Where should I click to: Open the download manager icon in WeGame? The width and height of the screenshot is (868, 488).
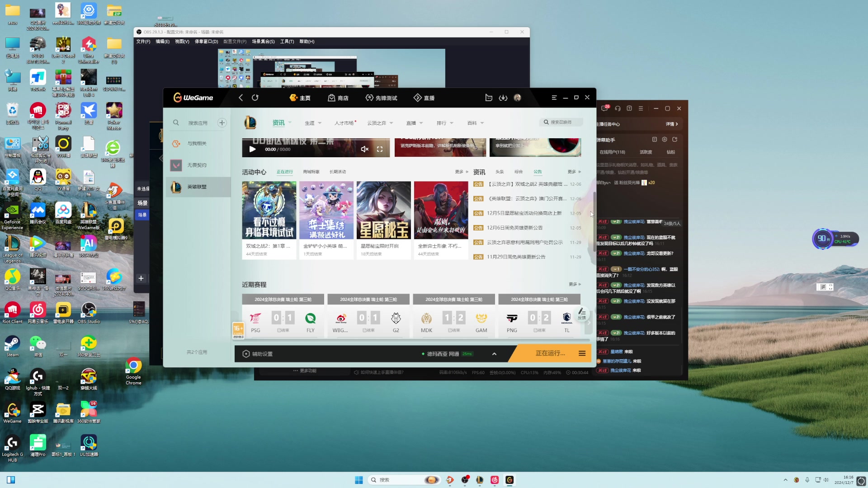click(503, 98)
